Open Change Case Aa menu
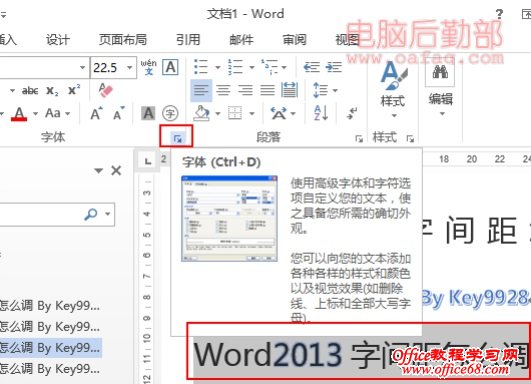Viewport: 531px width, 384px height. pyautogui.click(x=58, y=113)
